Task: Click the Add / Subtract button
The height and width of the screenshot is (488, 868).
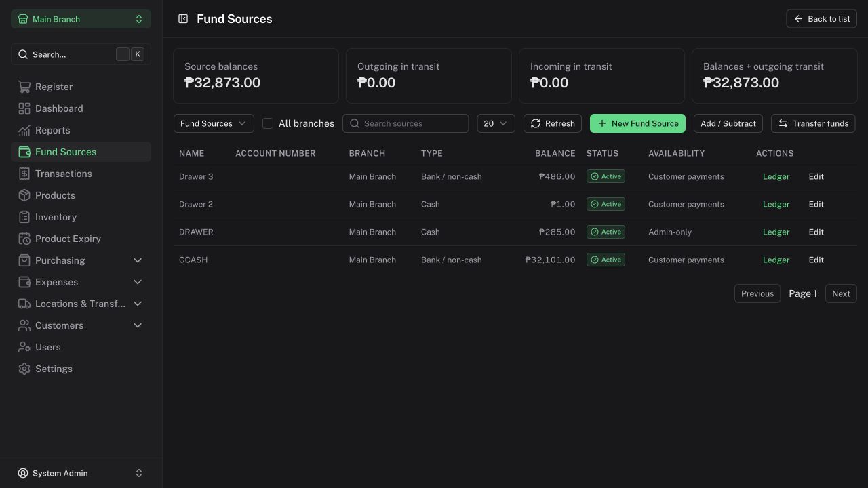Action: pyautogui.click(x=728, y=123)
